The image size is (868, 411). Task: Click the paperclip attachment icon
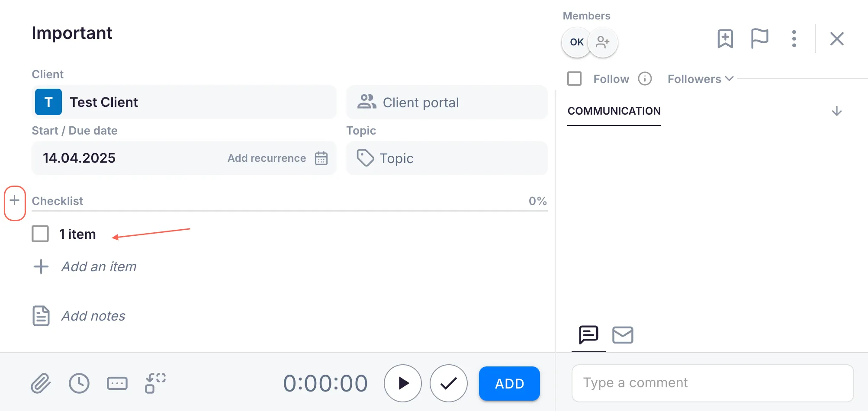[41, 383]
